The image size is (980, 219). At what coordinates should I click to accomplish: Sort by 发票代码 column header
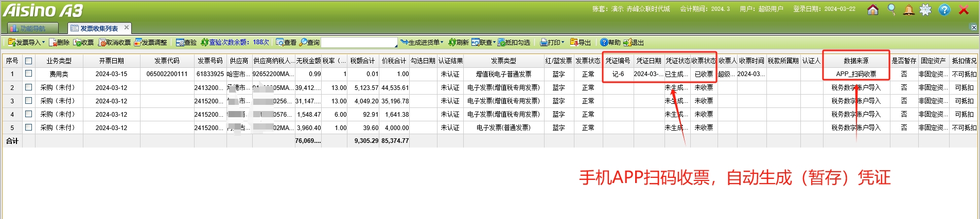pyautogui.click(x=167, y=61)
